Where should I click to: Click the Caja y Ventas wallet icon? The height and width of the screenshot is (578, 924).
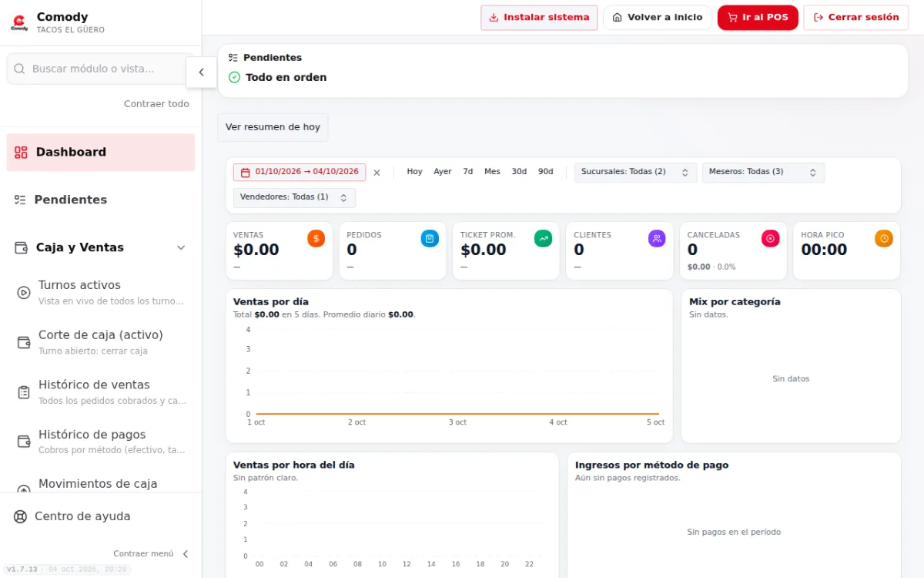point(22,247)
